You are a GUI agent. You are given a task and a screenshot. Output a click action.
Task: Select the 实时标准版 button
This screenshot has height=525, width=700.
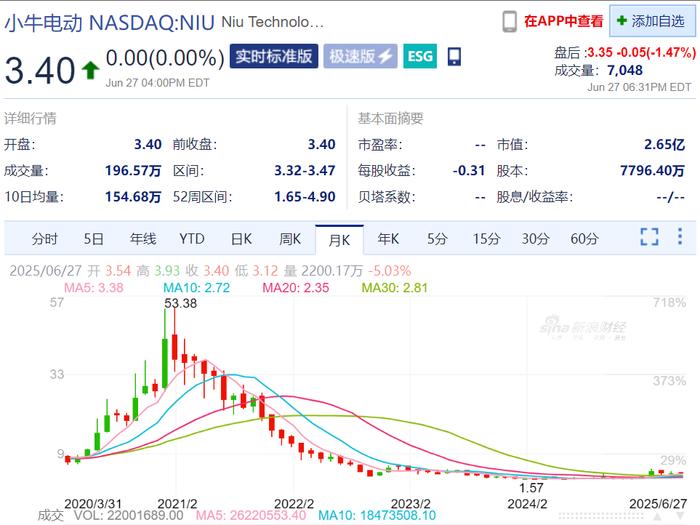(x=274, y=56)
